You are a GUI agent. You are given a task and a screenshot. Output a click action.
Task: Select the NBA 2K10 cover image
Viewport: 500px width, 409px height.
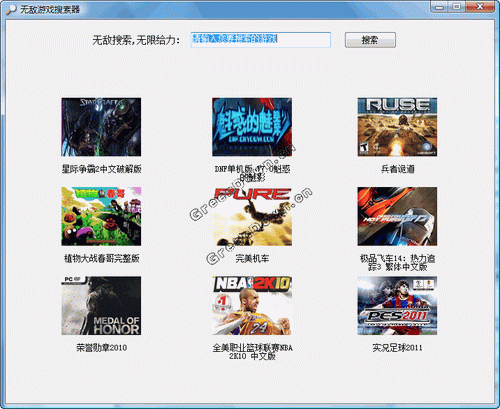tap(252, 306)
